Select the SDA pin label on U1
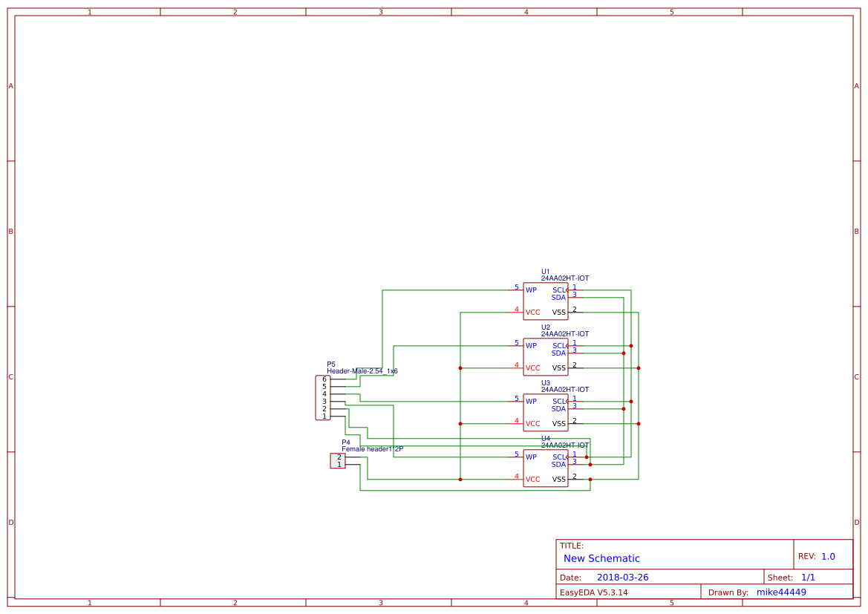Viewport: 868px width, 614px height. 558,298
